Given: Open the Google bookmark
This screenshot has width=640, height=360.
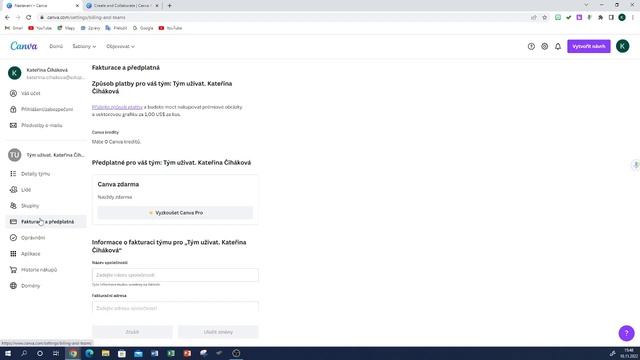Looking at the screenshot, I should tap(143, 28).
